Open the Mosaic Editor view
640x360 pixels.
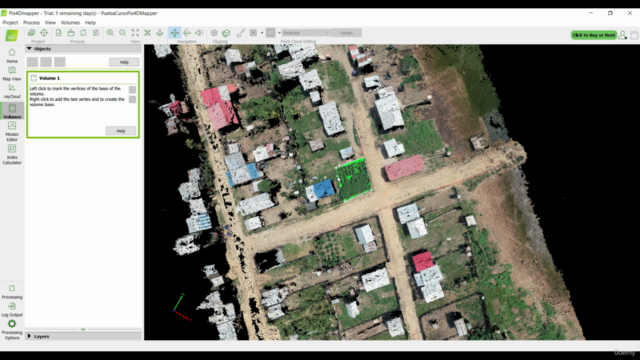coord(12,131)
